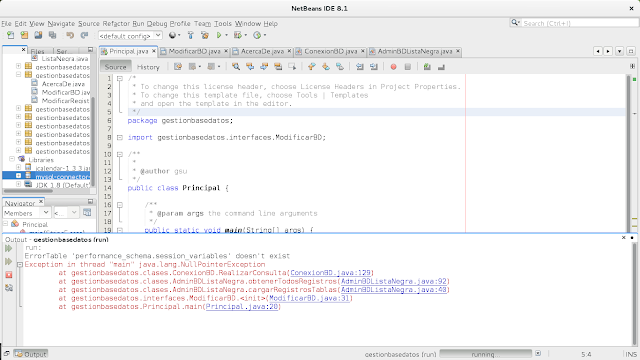The height and width of the screenshot is (360, 640).
Task: Click the red Stop button in Output
Action: [9, 275]
